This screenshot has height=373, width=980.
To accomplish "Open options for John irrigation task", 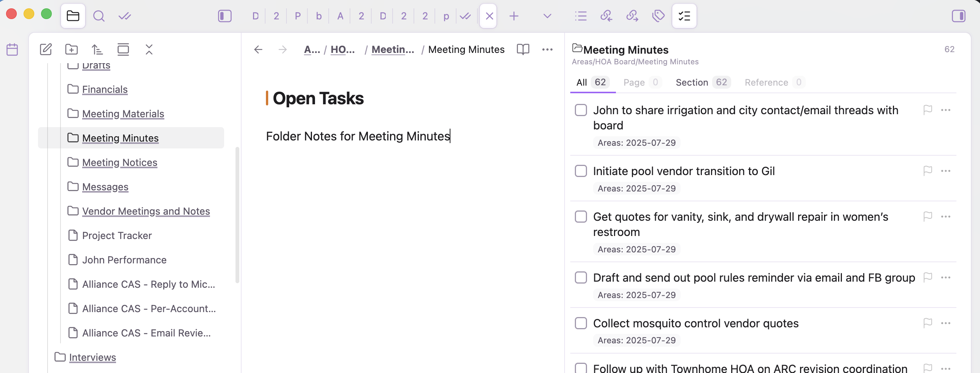I will [x=946, y=110].
